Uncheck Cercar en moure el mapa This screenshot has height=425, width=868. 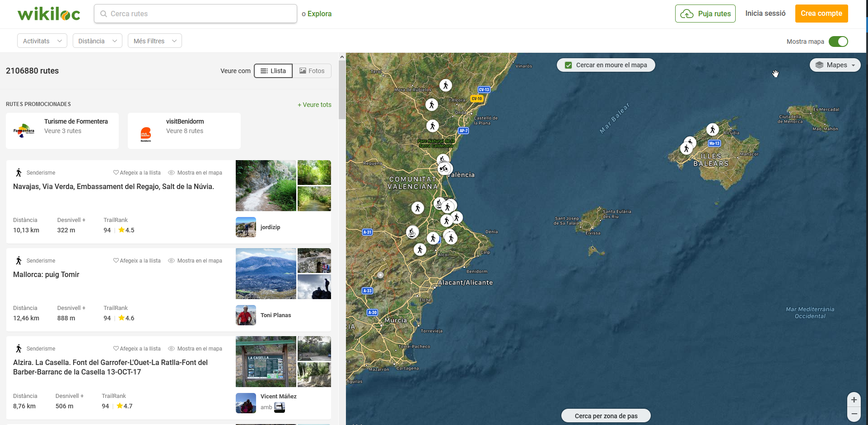(569, 65)
